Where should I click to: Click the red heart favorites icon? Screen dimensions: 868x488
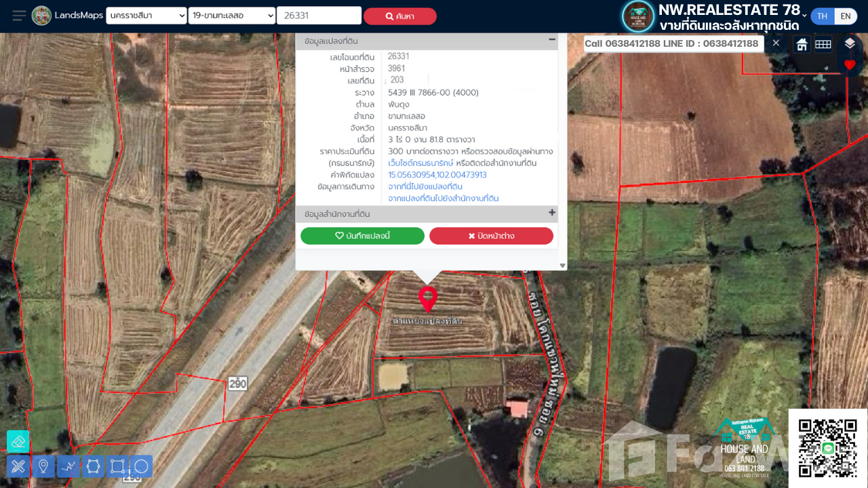[850, 65]
